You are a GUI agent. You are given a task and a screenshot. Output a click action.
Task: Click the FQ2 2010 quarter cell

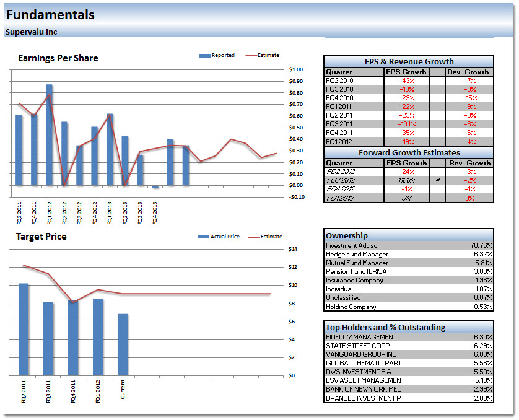(x=354, y=81)
